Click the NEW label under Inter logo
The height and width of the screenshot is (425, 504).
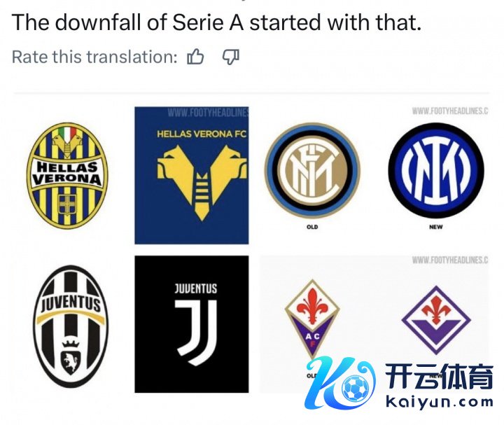point(436,227)
